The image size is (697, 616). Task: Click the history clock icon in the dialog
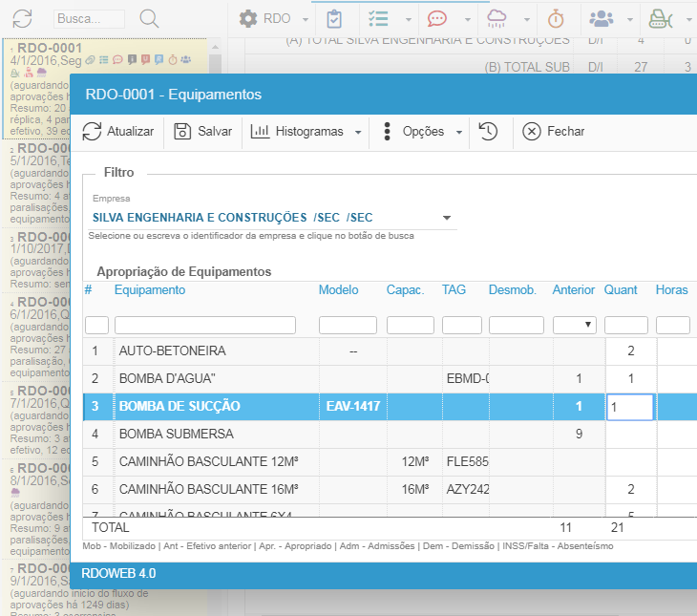tap(489, 132)
